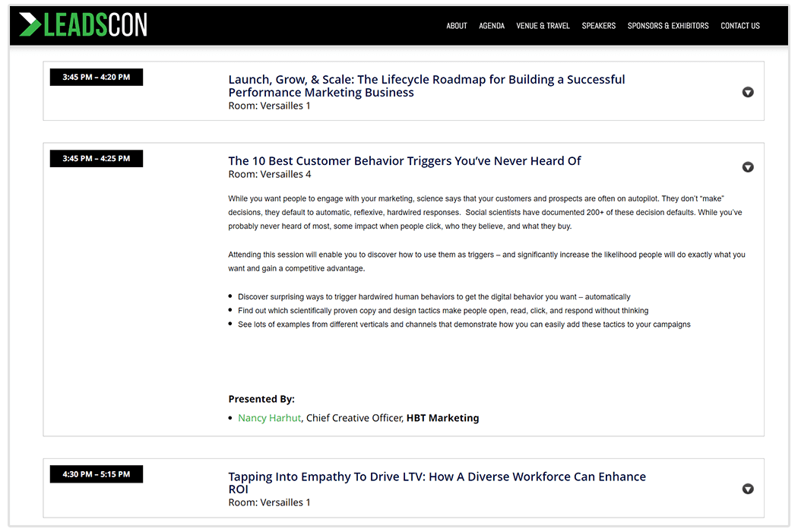Open the SPONSORS & EXHIBITORS page

click(x=668, y=25)
